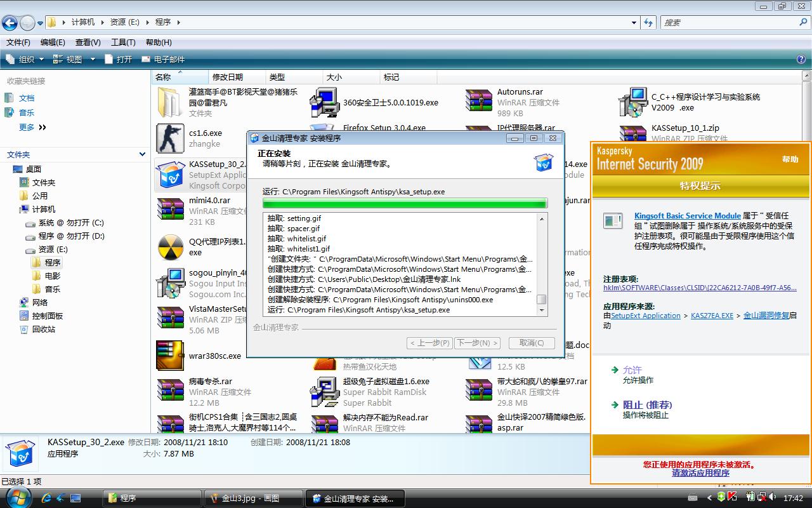This screenshot has width=812, height=508.
Task: Select the 灌篮高手 folder icon
Action: 170,102
